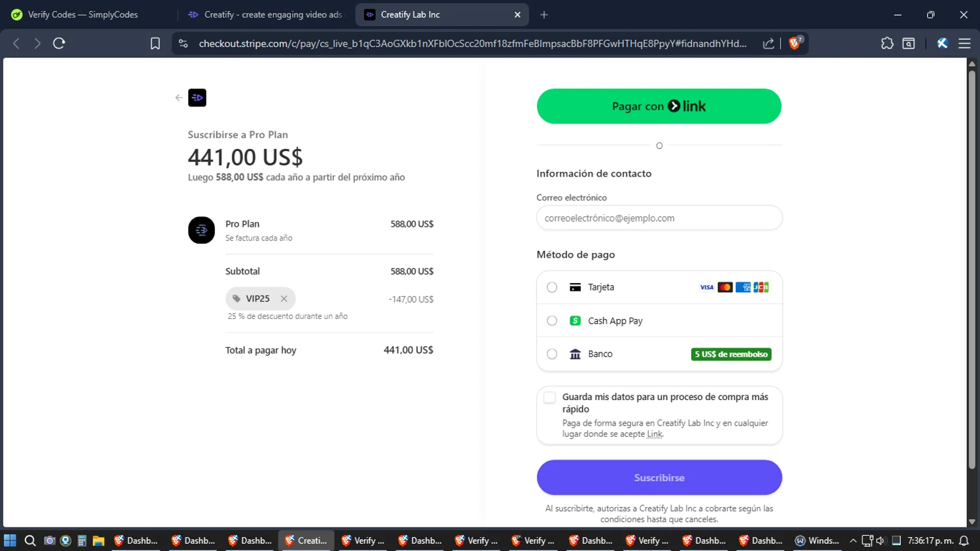Open the volume speaker icon
Viewport: 980px width, 551px height.
880,541
